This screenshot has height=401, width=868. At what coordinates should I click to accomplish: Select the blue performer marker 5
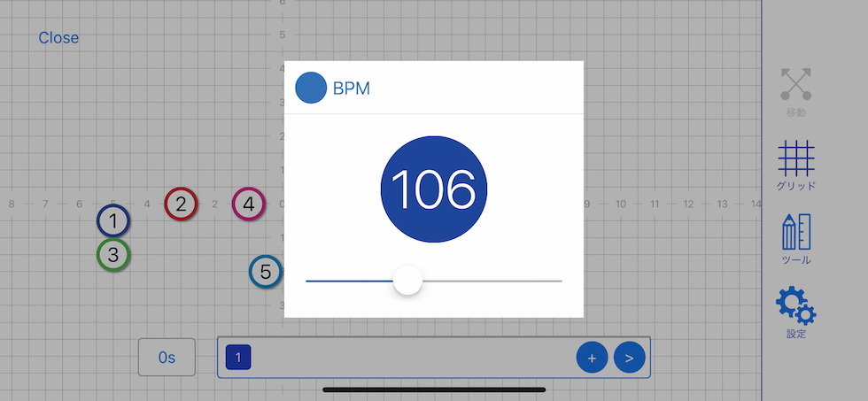tap(265, 272)
